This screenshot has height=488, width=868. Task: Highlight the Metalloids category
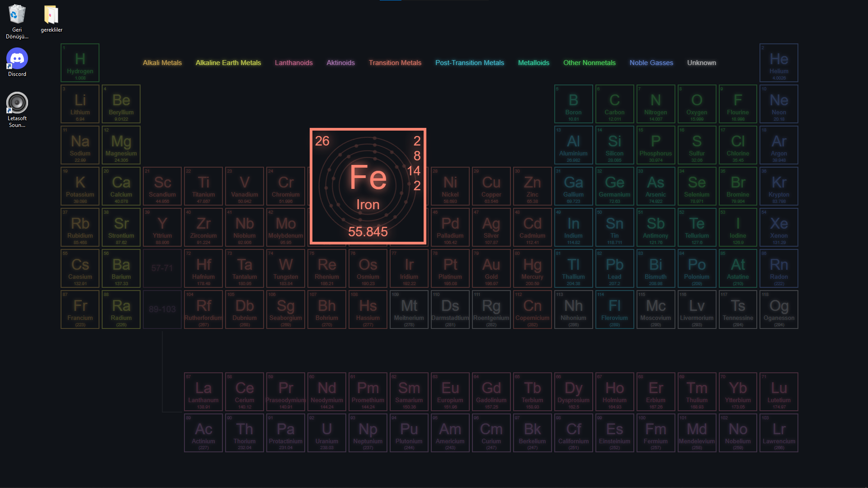pos(533,63)
